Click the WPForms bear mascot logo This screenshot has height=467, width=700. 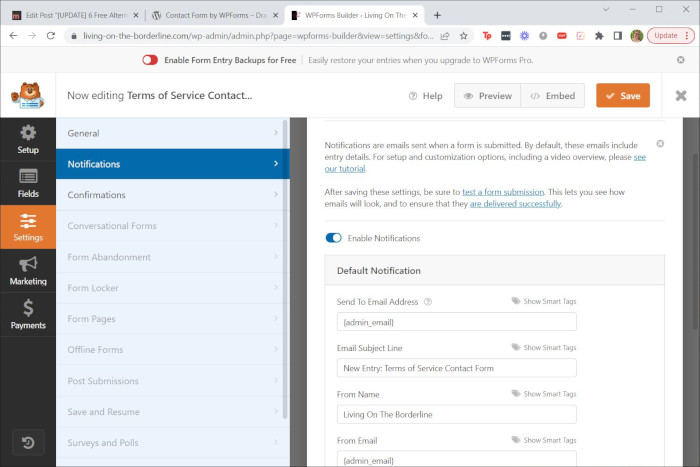pyautogui.click(x=28, y=95)
